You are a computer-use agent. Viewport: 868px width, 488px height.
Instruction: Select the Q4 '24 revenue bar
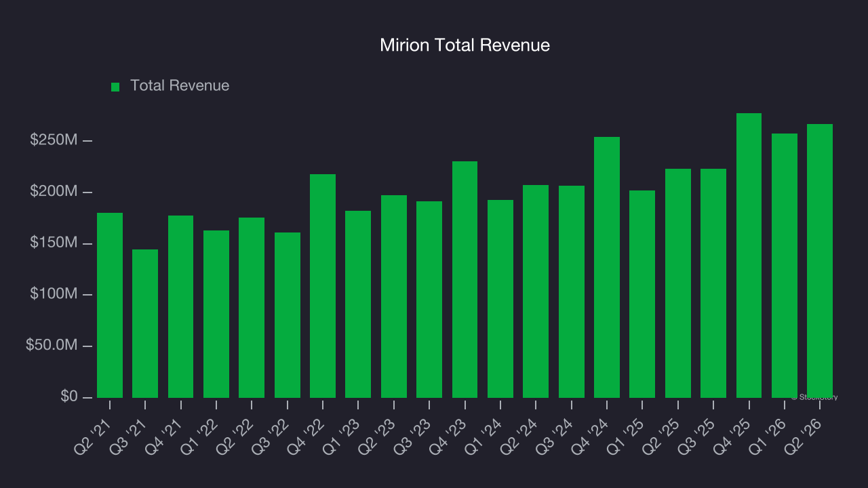607,267
